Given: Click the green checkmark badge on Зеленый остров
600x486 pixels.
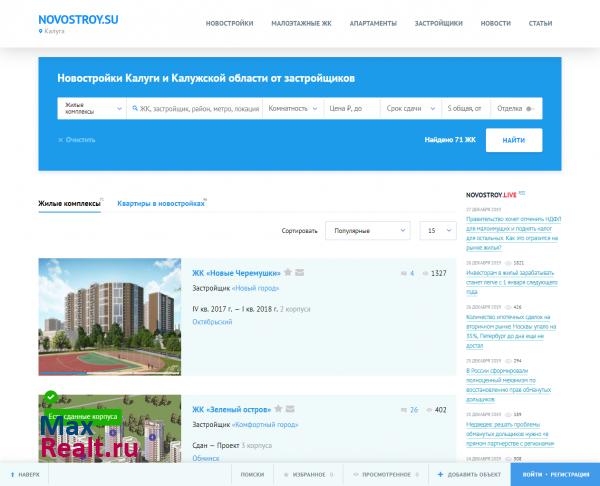Looking at the screenshot, I should click(51, 397).
